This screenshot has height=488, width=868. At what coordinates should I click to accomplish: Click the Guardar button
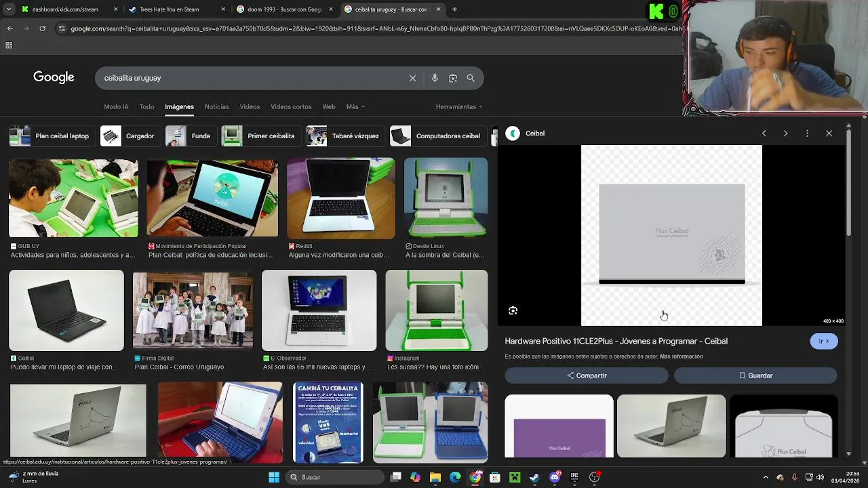click(755, 375)
